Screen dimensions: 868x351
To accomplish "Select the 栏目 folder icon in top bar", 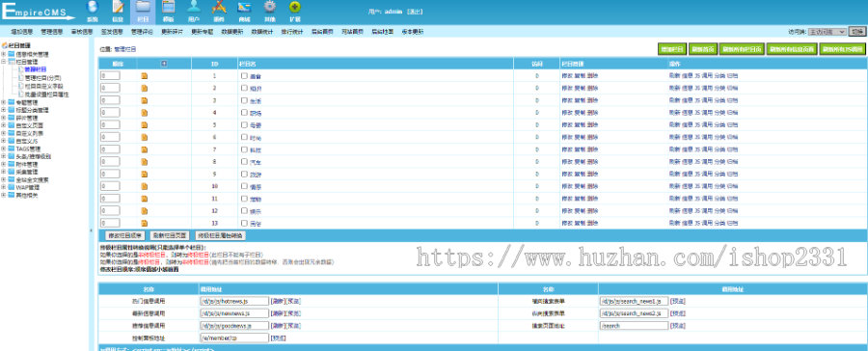I will 143,7.
